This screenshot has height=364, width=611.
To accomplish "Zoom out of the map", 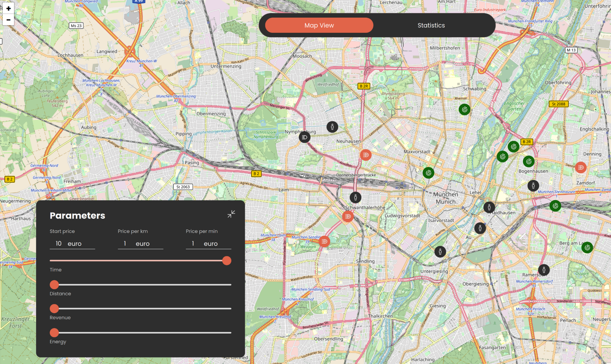I will click(x=9, y=20).
